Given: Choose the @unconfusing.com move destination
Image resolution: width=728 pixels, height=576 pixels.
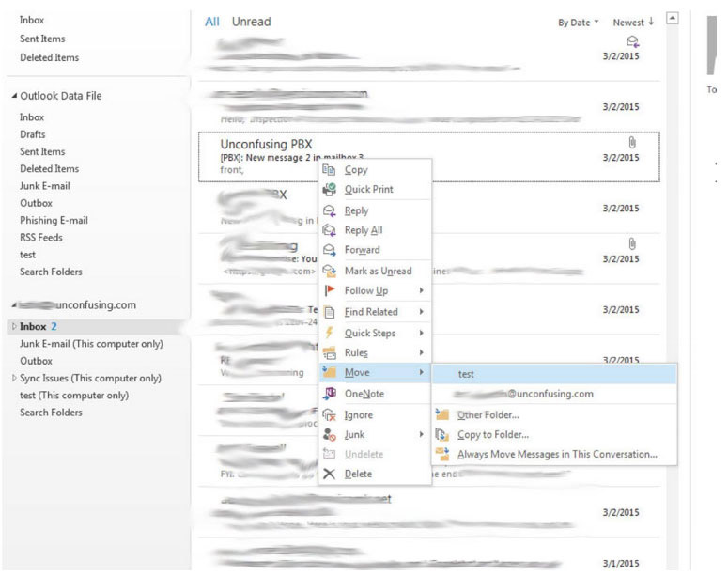Looking at the screenshot, I should (x=554, y=394).
